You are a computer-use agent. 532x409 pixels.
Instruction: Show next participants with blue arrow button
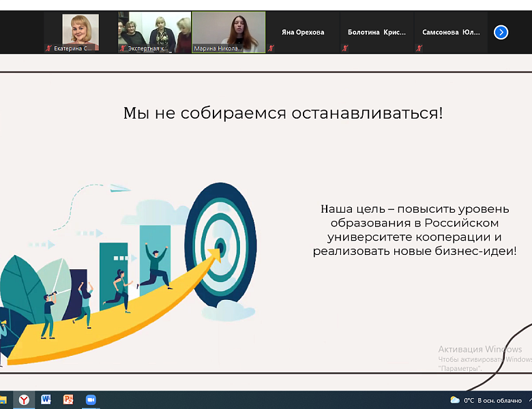(501, 32)
